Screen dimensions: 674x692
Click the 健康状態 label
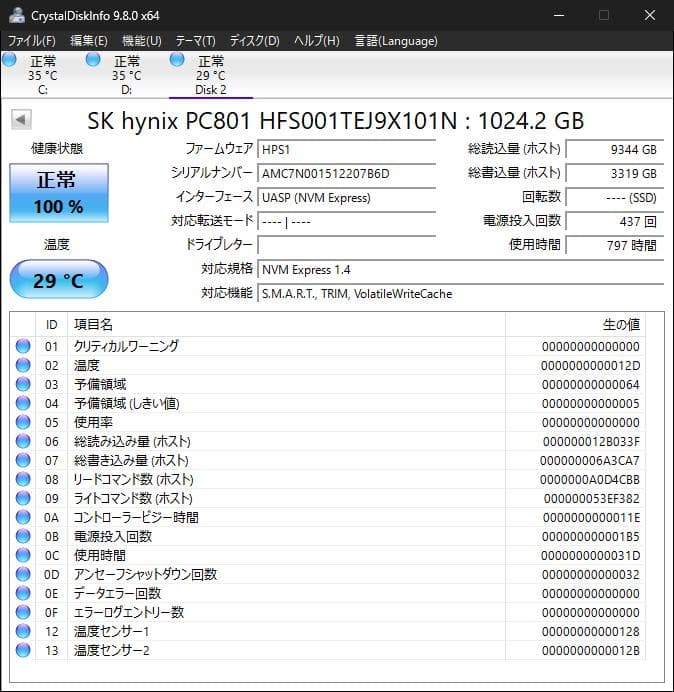click(x=57, y=148)
